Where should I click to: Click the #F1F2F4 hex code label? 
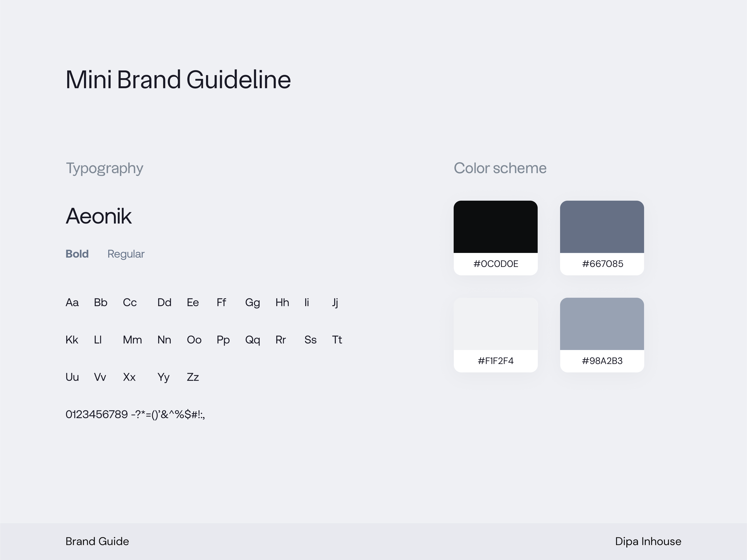[x=495, y=361]
